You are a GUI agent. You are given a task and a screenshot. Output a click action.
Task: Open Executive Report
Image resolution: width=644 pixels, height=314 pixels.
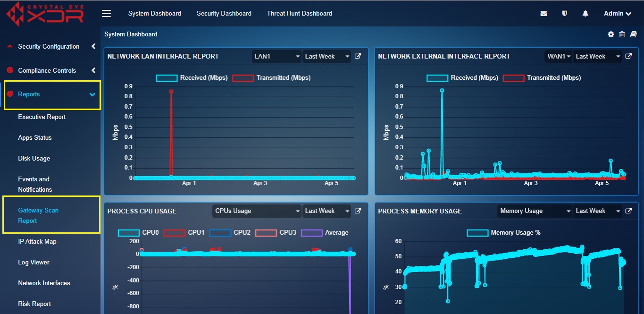coord(42,117)
